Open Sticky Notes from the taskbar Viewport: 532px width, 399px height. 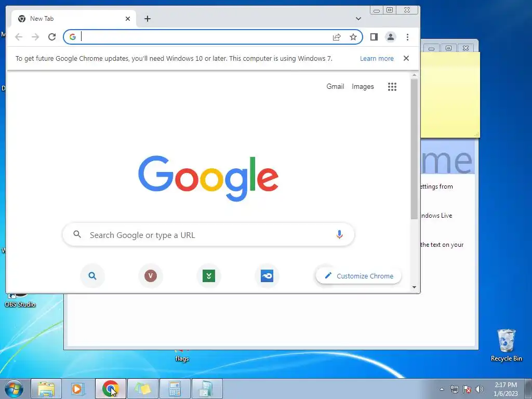coord(143,389)
